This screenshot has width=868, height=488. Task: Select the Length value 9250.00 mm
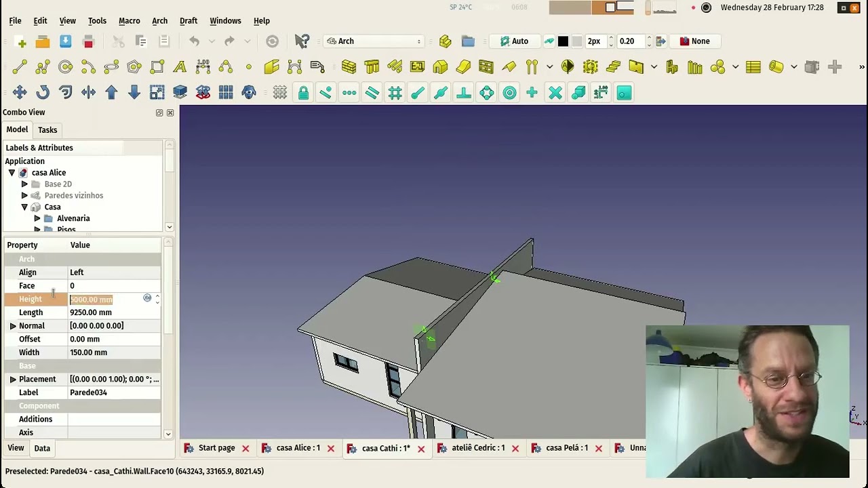(91, 312)
